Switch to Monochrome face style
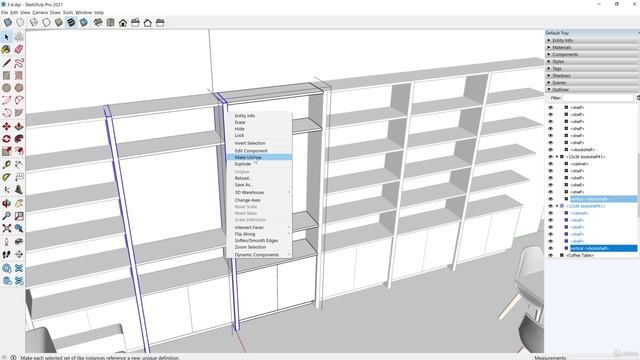 tap(84, 22)
